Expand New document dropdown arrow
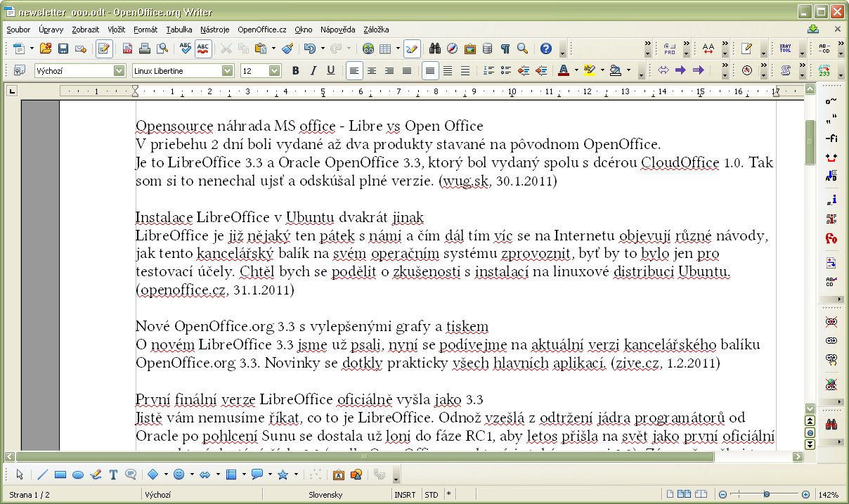849x504 pixels. (x=30, y=49)
